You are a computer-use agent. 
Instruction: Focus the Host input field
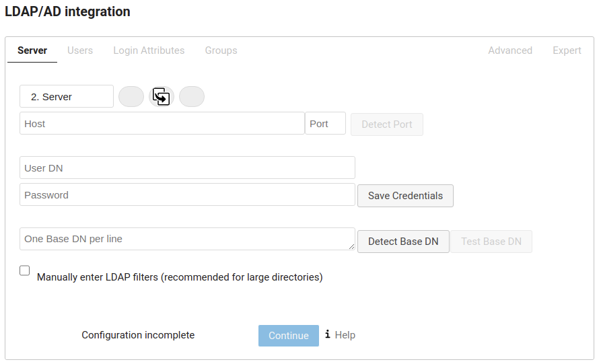coord(162,124)
